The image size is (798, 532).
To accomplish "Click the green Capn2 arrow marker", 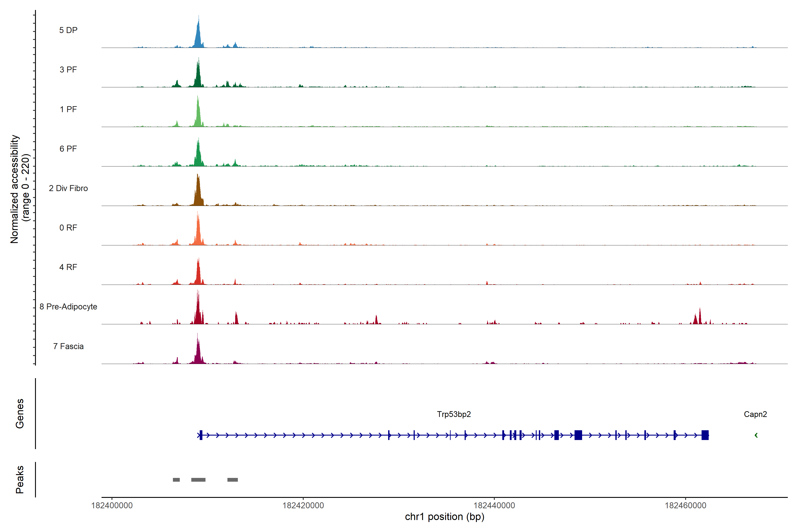I will tap(756, 435).
